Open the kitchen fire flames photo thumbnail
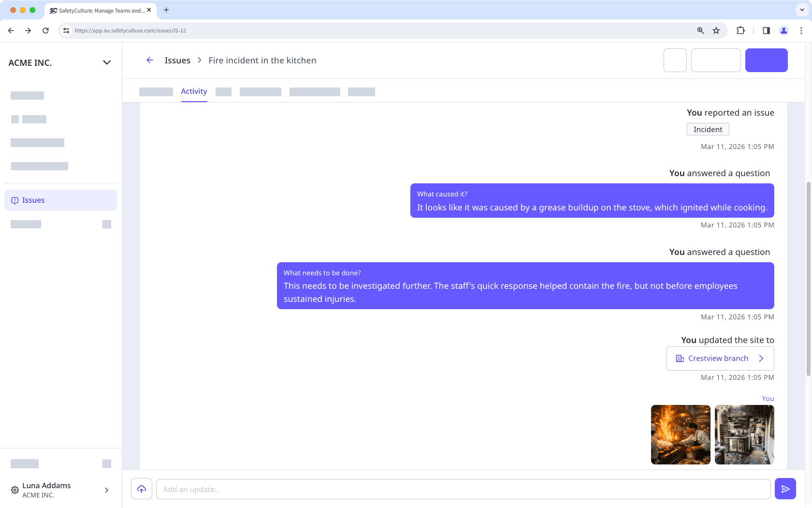 681,434
